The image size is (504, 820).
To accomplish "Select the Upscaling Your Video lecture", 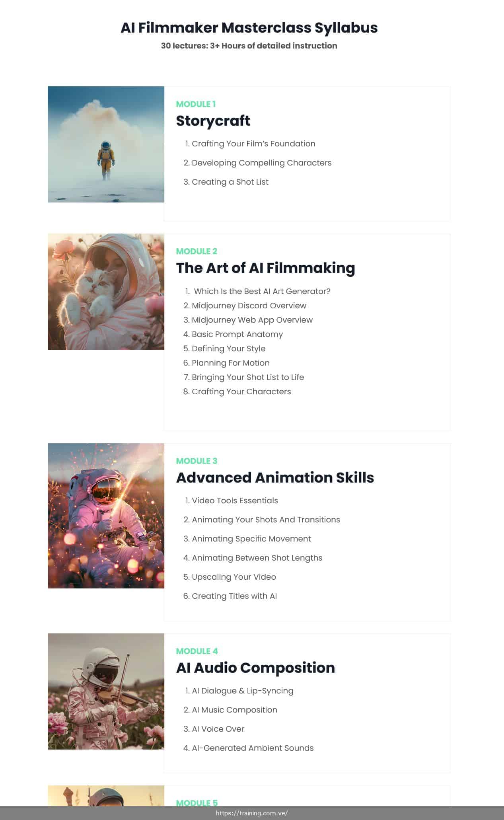I will [234, 577].
